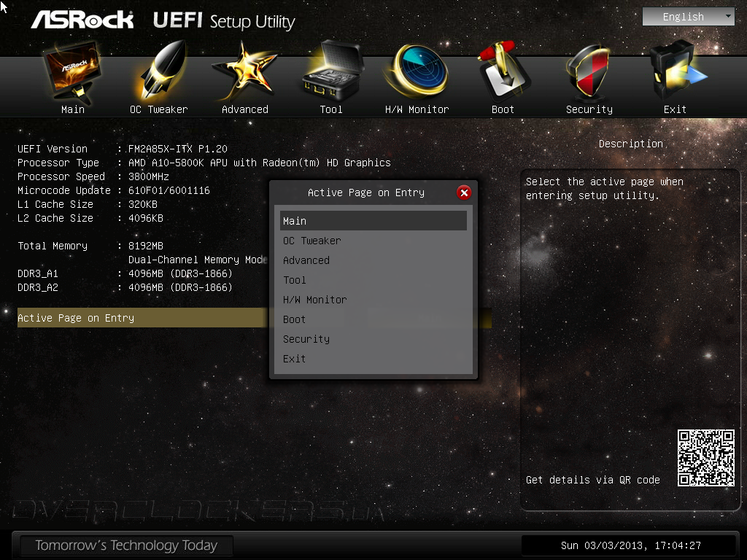Open the Security shield icon
Screen dimensions: 747x560
[589, 71]
